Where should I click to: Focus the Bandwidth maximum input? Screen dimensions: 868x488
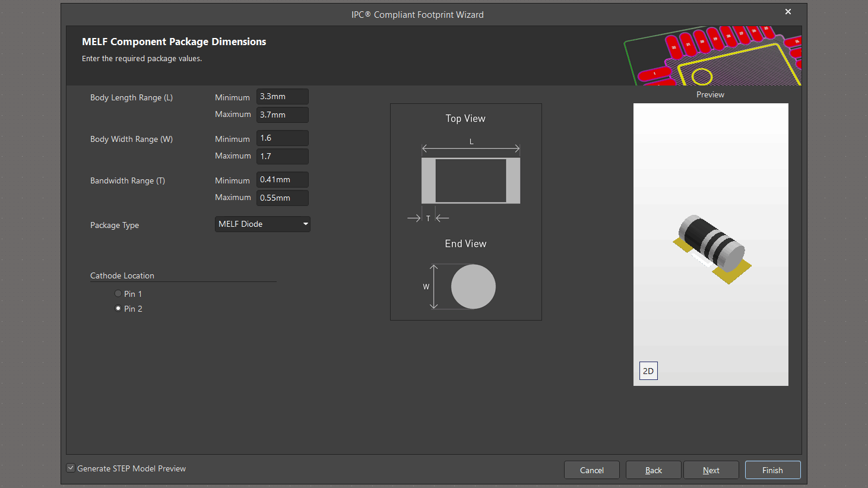282,198
